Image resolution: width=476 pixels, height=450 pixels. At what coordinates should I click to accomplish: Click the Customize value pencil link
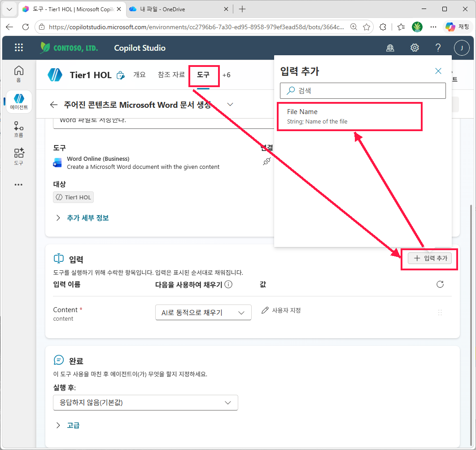(281, 310)
